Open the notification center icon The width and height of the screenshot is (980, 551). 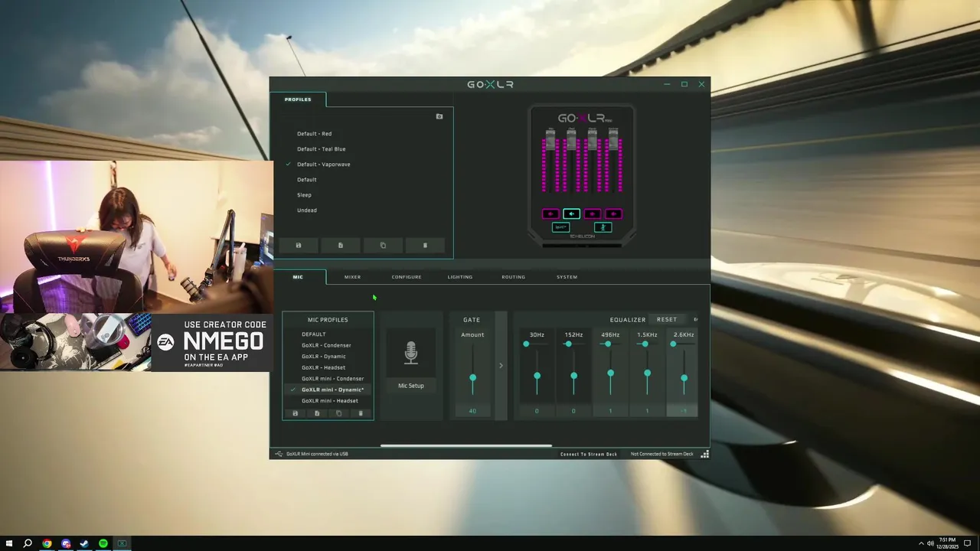coord(968,543)
